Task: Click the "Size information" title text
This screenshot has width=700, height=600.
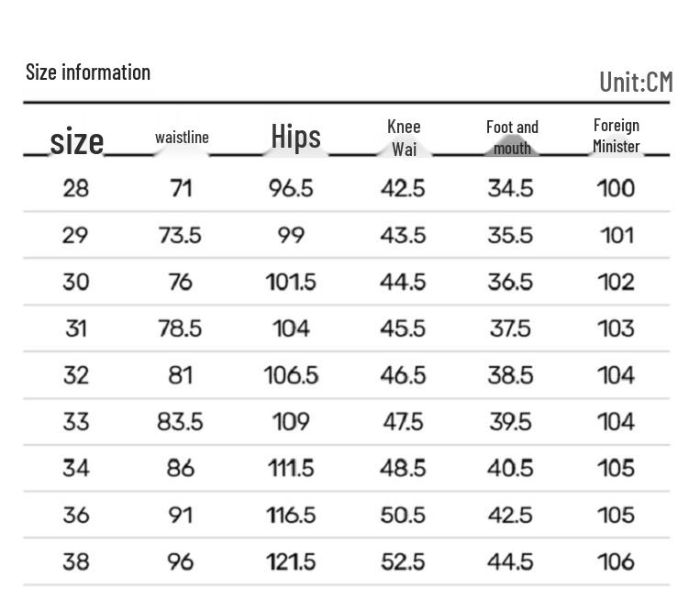Action: coord(88,72)
